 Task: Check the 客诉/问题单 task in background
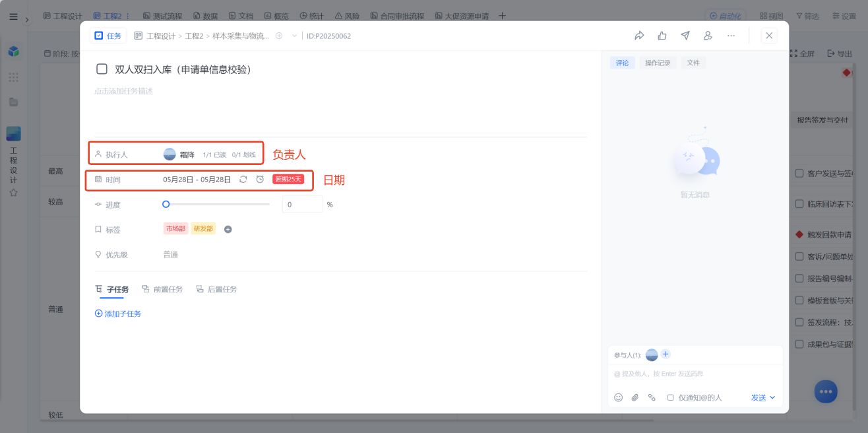tap(799, 256)
